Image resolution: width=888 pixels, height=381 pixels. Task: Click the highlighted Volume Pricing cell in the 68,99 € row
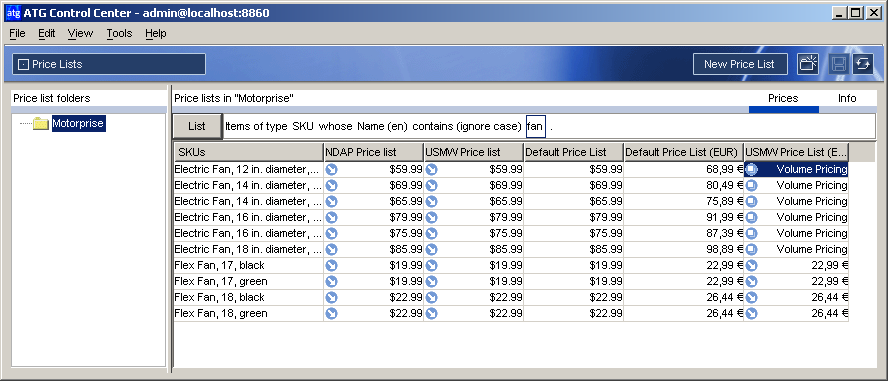click(x=796, y=169)
